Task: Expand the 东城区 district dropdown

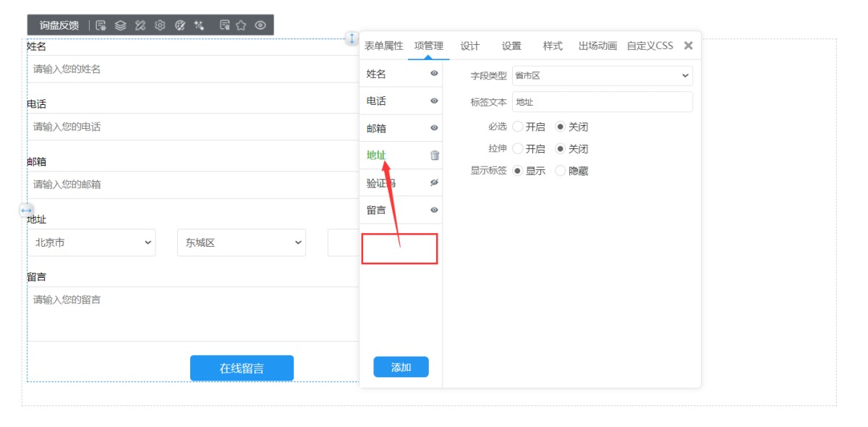Action: 242,243
